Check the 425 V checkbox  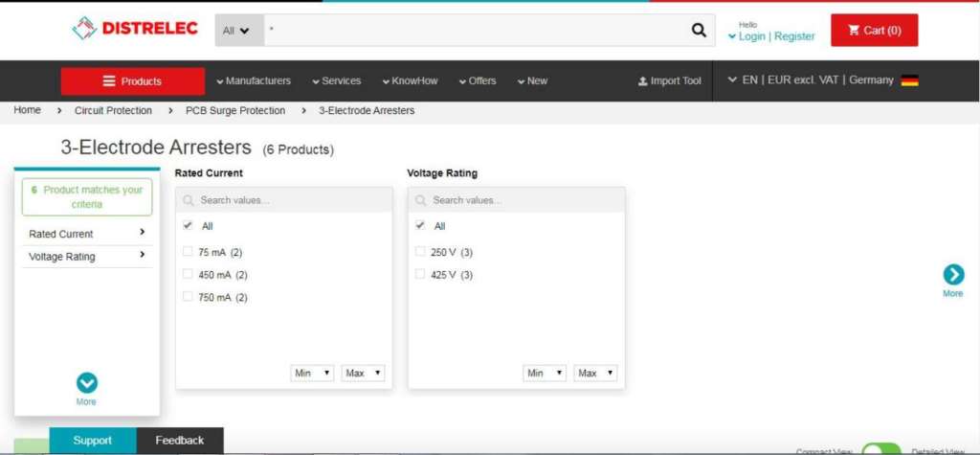(x=420, y=274)
